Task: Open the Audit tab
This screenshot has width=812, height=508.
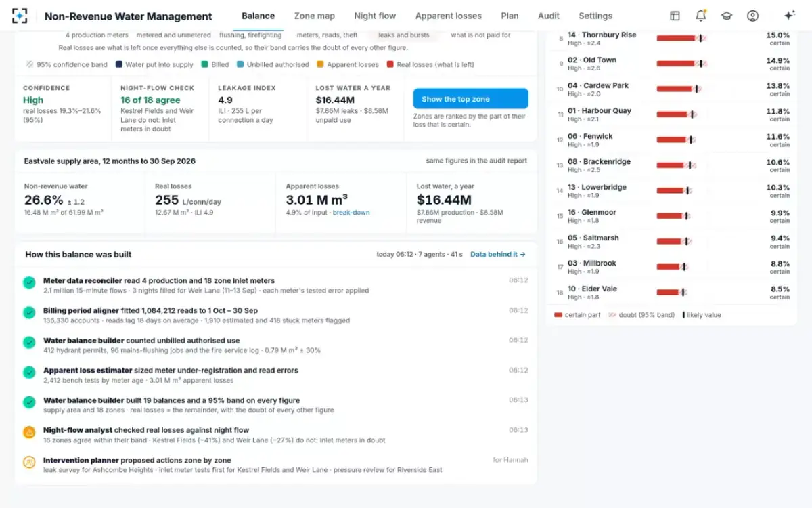Action: coord(549,16)
